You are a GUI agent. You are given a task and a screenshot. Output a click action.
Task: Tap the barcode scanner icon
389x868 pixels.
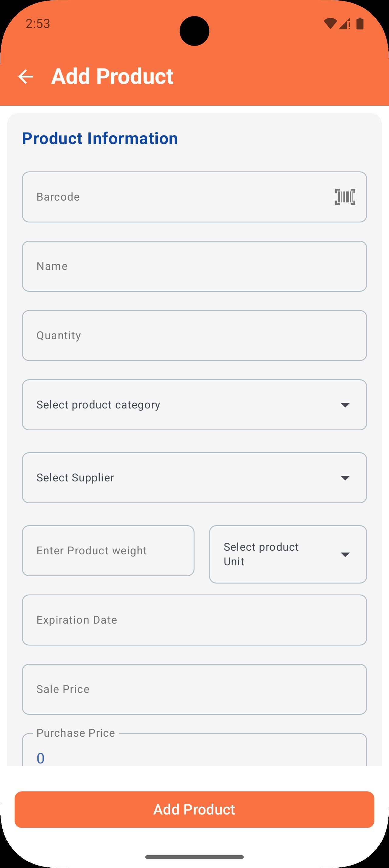point(345,197)
